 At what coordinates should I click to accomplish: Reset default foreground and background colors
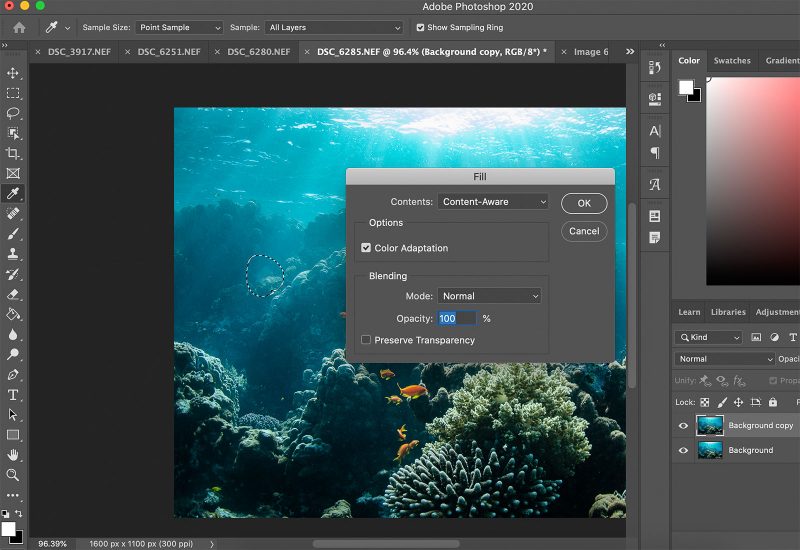click(5, 513)
